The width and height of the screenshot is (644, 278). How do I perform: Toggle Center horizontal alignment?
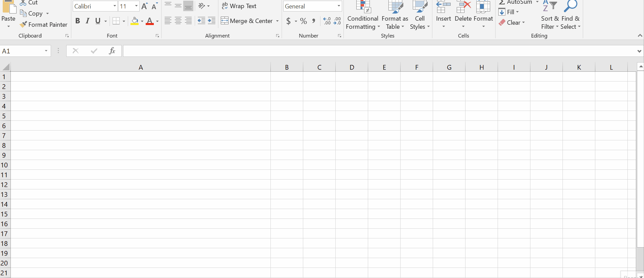point(178,21)
